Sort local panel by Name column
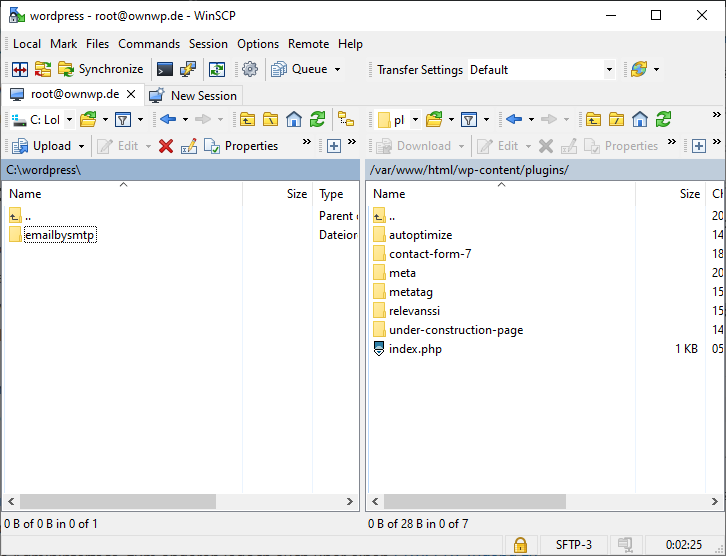Viewport: 726px width, 556px height. coord(123,194)
